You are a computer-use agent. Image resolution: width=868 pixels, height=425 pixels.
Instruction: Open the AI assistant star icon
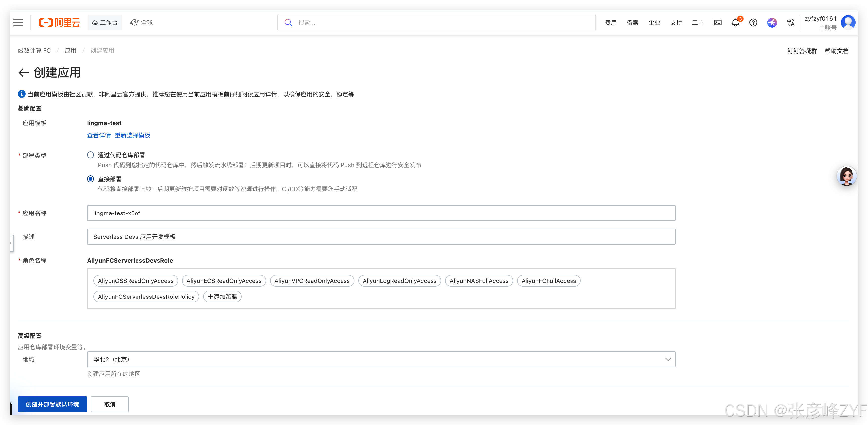[772, 22]
